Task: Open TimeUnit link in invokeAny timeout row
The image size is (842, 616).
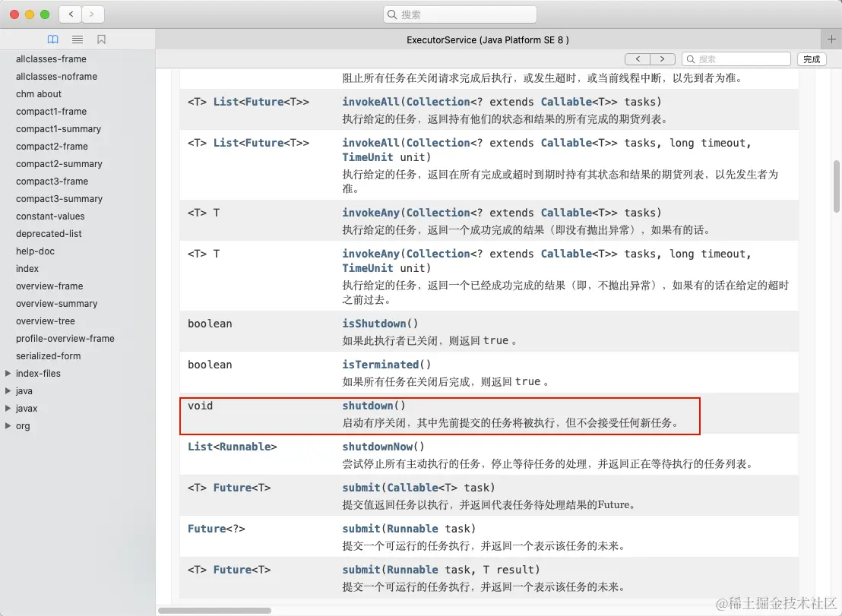Action: tap(368, 268)
